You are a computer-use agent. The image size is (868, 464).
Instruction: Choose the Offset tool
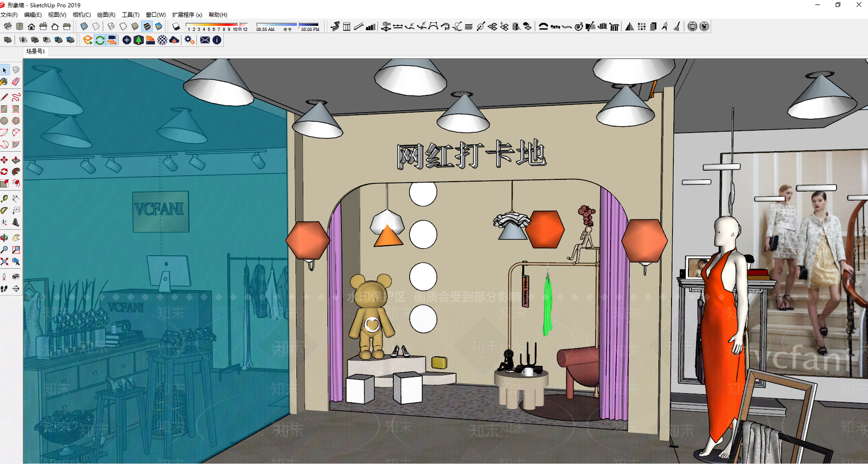(x=16, y=184)
